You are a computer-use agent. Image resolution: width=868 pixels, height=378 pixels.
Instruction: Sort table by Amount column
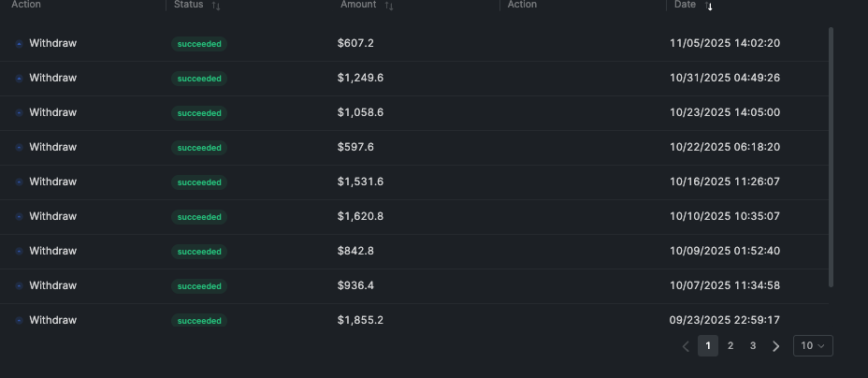pos(389,6)
